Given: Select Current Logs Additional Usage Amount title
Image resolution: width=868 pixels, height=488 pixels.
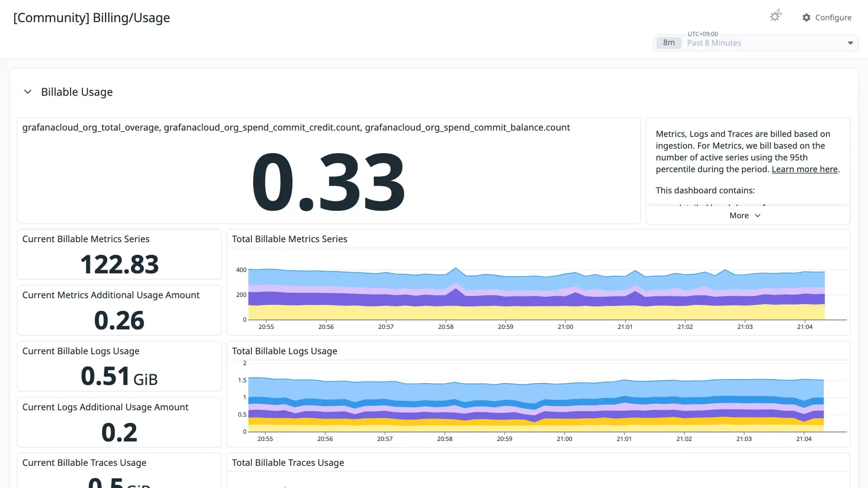Looking at the screenshot, I should [105, 407].
